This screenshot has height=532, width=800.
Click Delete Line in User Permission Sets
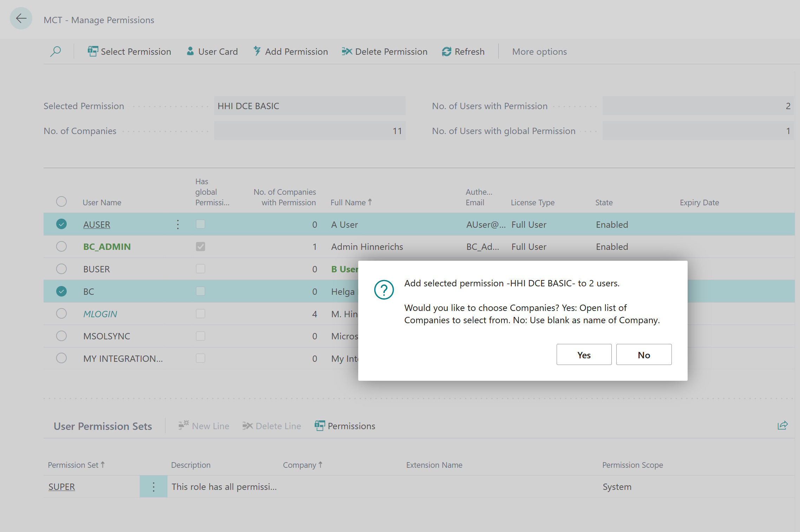tap(272, 426)
